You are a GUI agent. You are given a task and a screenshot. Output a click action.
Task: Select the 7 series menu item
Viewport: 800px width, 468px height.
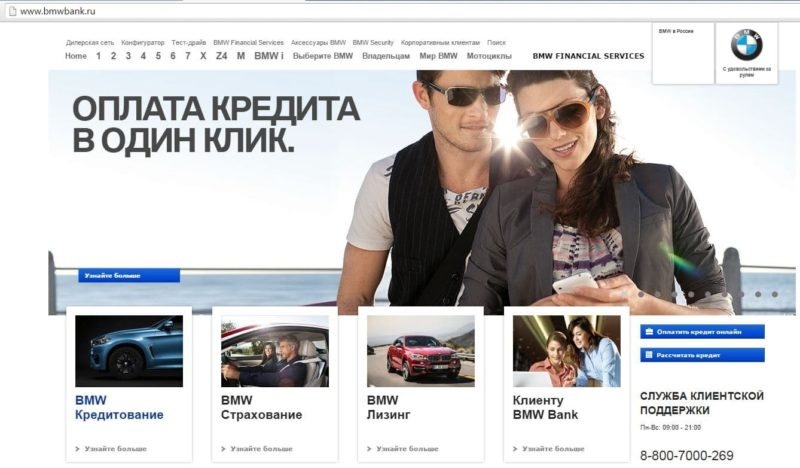[188, 56]
